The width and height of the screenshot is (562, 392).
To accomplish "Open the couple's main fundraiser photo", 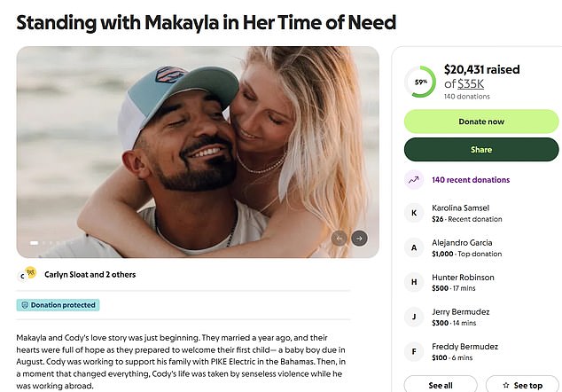I will 195,142.
